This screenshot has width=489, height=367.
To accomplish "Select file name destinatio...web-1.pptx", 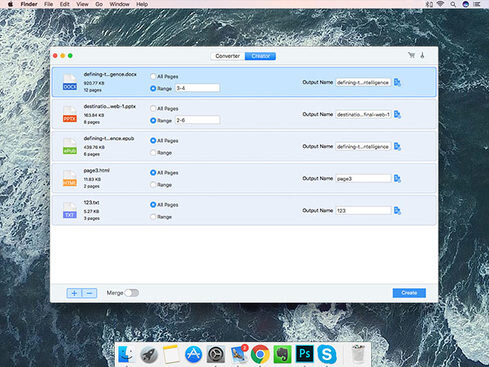I will pyautogui.click(x=110, y=106).
